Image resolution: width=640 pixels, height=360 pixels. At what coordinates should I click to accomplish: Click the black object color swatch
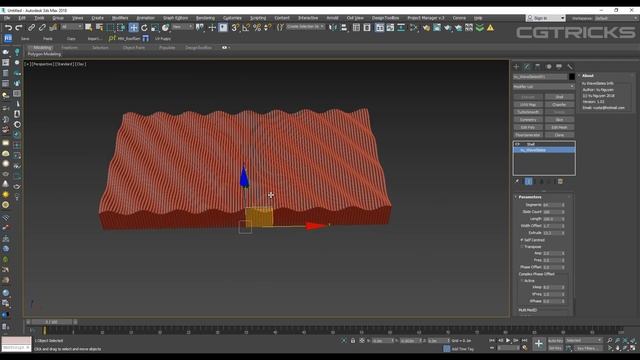coord(572,77)
